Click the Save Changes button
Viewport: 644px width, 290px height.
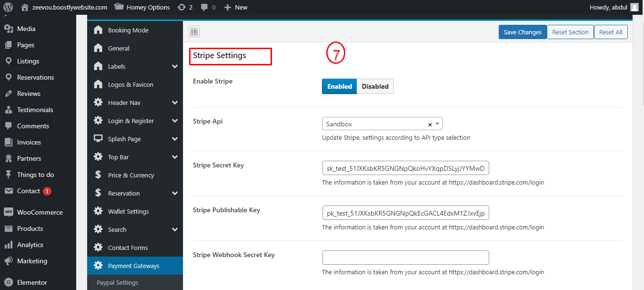[523, 32]
